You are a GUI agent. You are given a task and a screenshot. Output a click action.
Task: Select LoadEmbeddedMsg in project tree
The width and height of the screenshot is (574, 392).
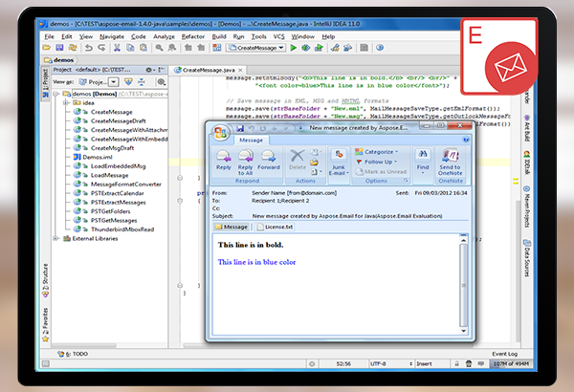coord(119,166)
